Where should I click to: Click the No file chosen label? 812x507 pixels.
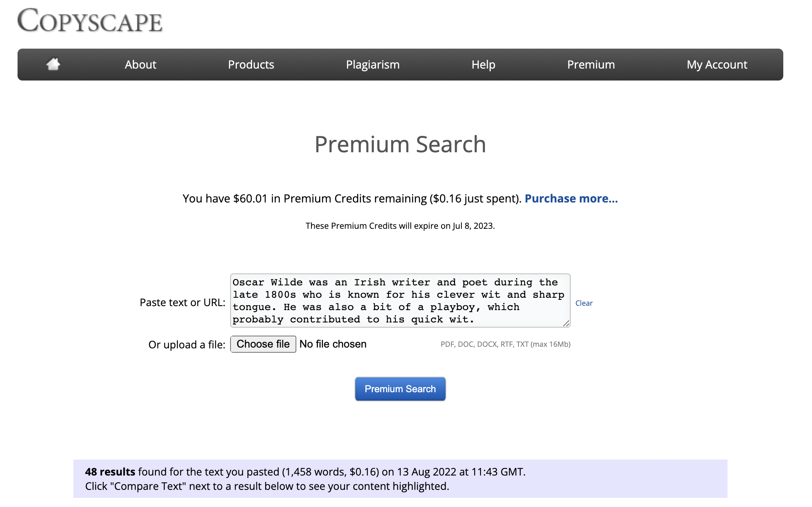[333, 344]
